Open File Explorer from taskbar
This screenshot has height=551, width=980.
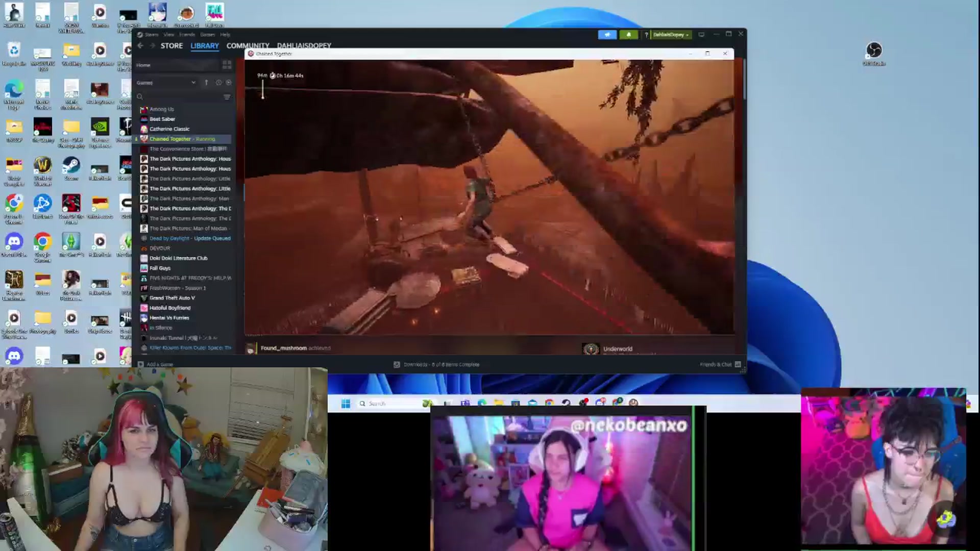tap(499, 403)
